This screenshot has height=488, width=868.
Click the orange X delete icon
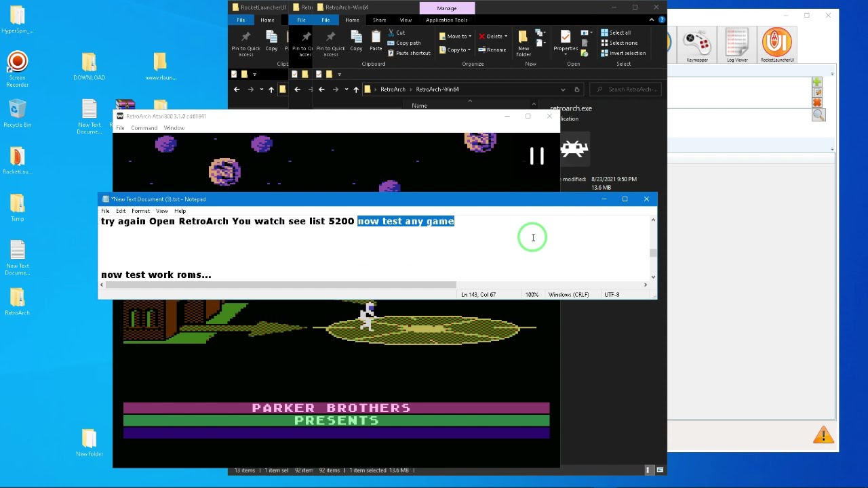[x=817, y=102]
